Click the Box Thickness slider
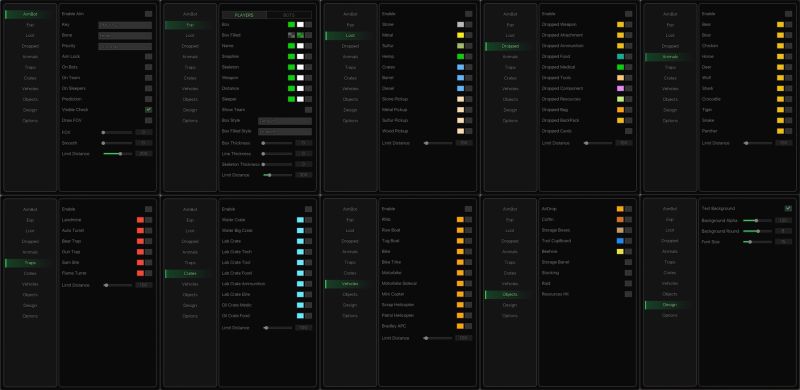The image size is (800, 390). [277, 143]
